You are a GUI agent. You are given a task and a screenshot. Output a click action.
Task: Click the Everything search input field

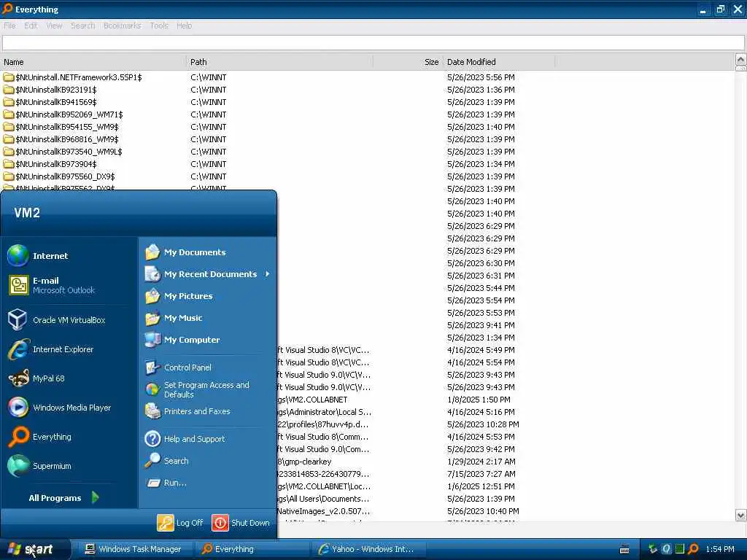click(x=373, y=43)
